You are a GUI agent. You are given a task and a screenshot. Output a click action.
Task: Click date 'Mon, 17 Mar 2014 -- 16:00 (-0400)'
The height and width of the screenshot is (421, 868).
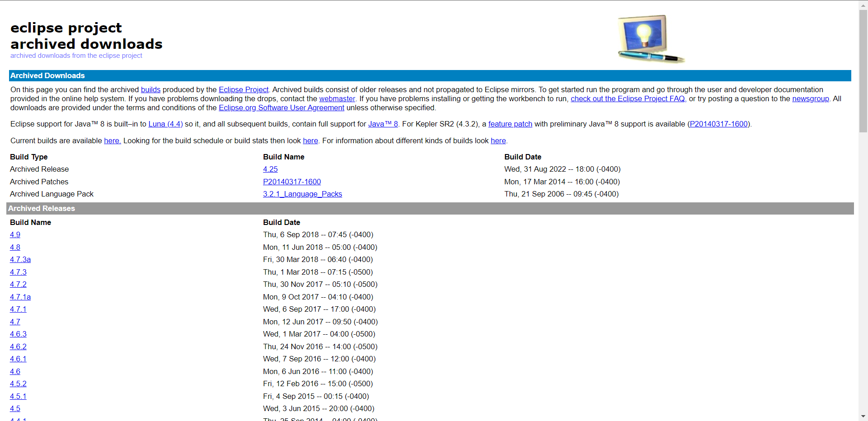[x=562, y=182]
